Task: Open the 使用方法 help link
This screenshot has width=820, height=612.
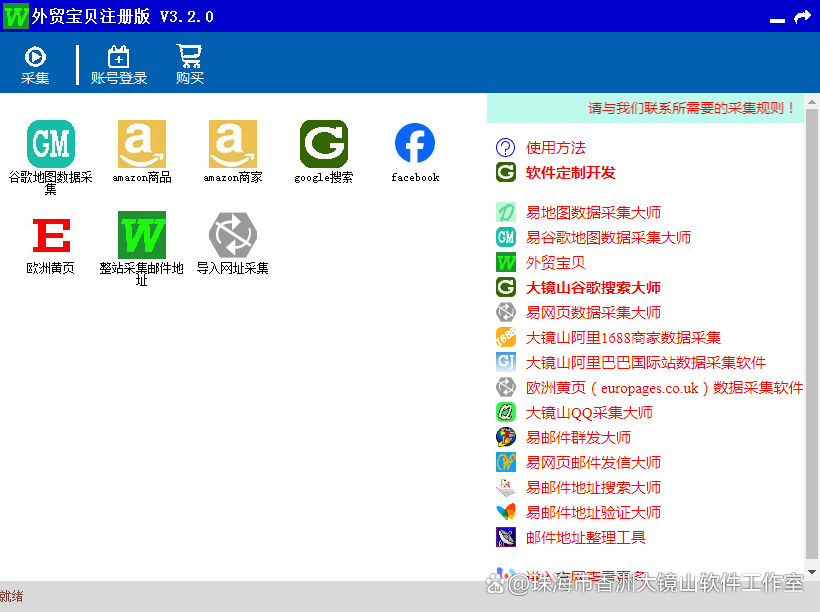Action: [x=555, y=148]
